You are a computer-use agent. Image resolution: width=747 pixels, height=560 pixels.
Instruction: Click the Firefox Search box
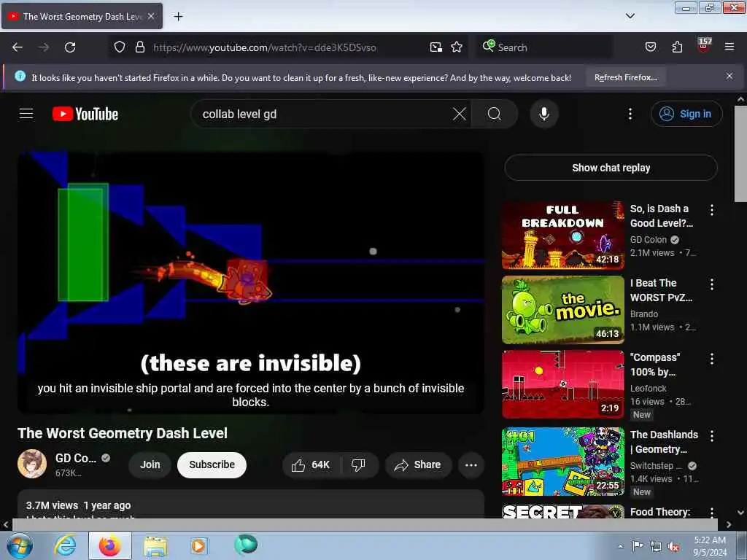pos(544,47)
